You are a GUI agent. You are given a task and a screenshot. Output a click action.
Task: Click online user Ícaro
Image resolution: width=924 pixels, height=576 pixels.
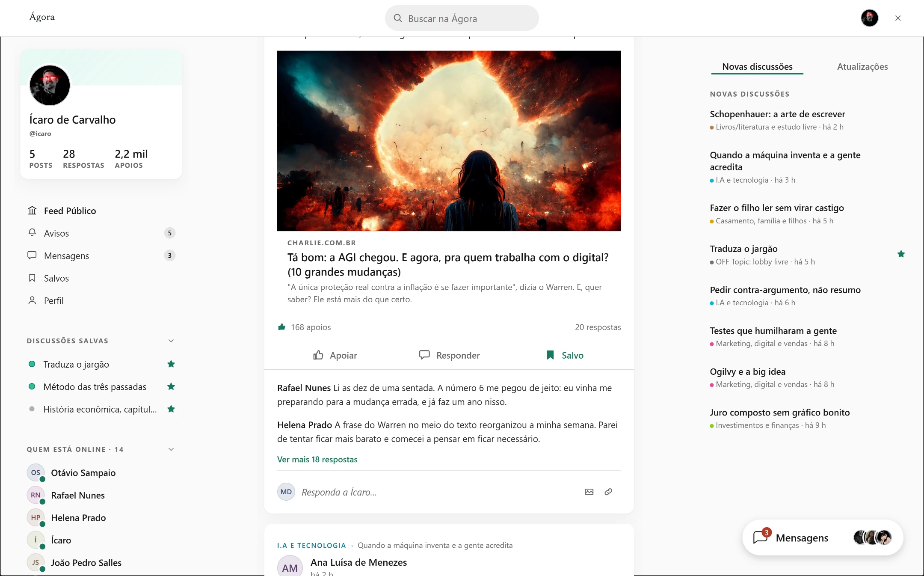pos(61,540)
